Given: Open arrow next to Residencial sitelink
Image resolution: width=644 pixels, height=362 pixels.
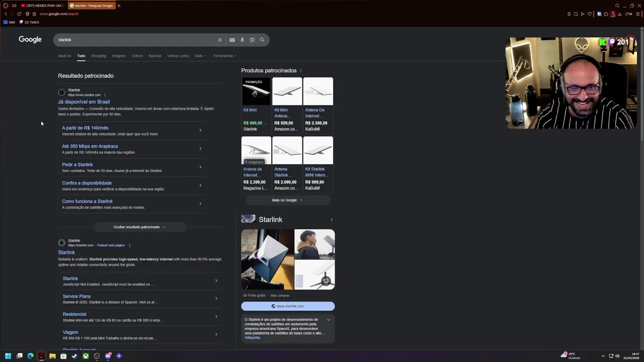Looking at the screenshot, I should click(x=216, y=316).
